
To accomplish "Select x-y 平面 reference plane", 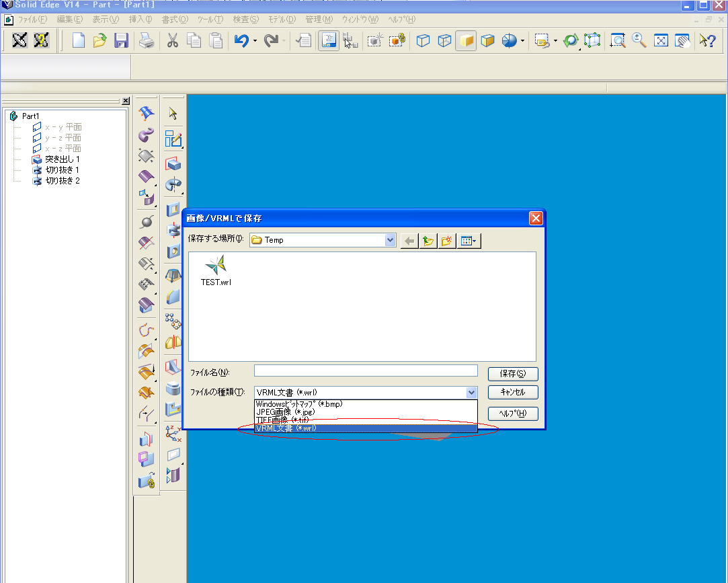I will point(63,127).
